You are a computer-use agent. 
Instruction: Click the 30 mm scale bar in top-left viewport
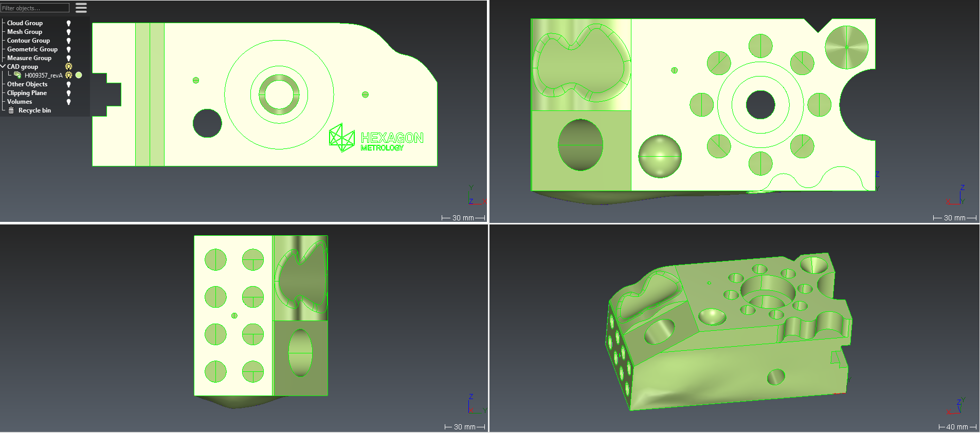coord(463,218)
